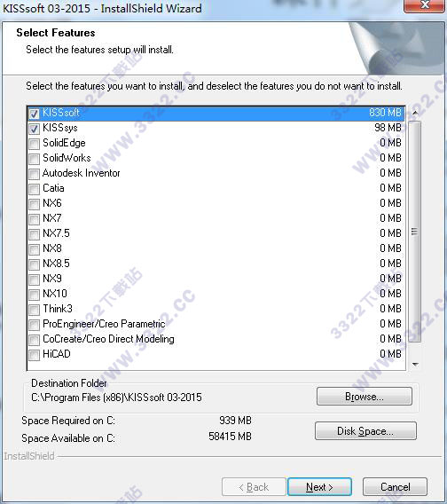
Task: Select the SolidWorks list label
Action: point(67,158)
